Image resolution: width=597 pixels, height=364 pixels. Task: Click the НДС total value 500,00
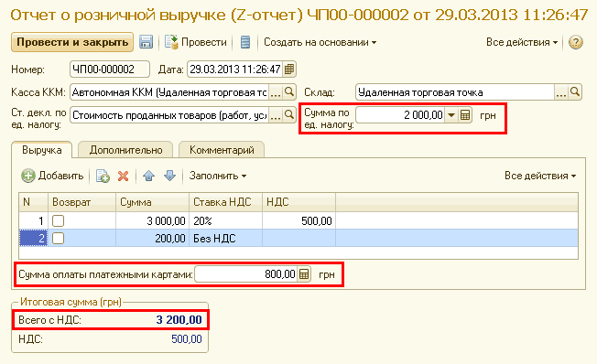pos(187,339)
